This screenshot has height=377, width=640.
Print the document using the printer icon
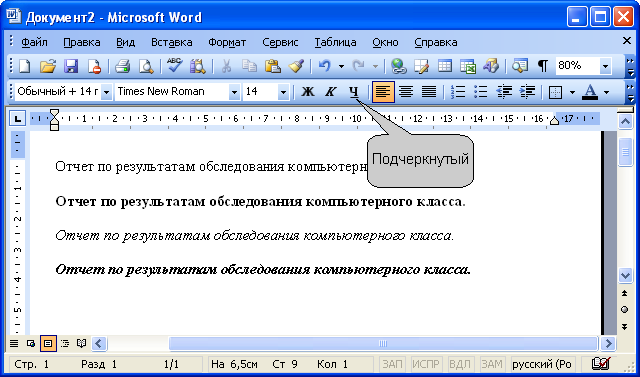(x=122, y=66)
